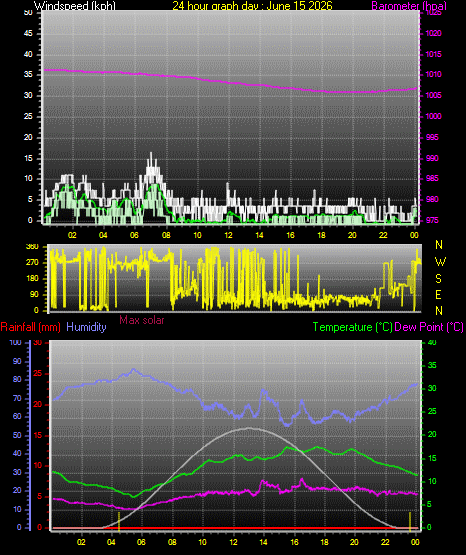Viewport: 466px width, 555px height.
Task: Click the "60" humidity axis value
Action: (x=17, y=416)
